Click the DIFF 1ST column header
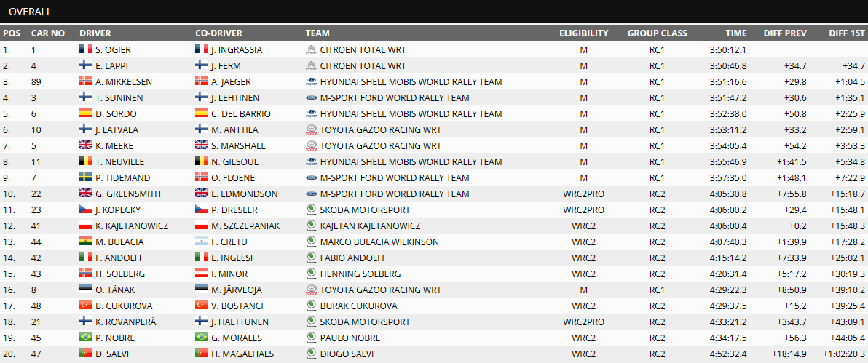 [847, 33]
